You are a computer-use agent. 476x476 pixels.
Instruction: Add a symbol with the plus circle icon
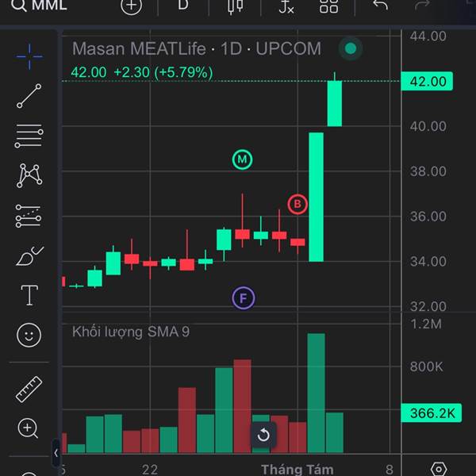[131, 6]
